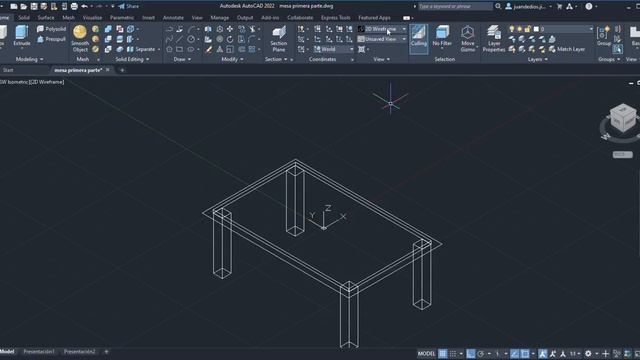Toggle 2D object snap in status bar
Image resolution: width=640 pixels, height=360 pixels.
(525, 353)
